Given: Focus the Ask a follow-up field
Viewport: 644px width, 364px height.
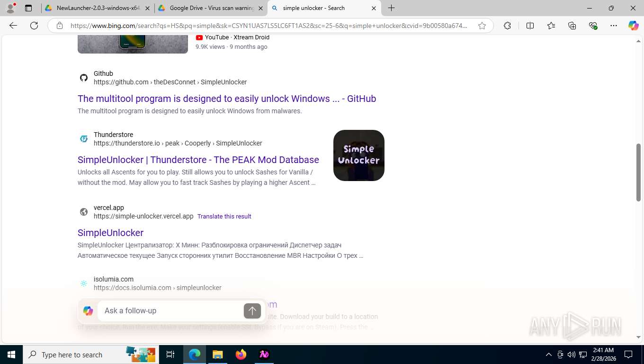Looking at the screenshot, I should (170, 311).
